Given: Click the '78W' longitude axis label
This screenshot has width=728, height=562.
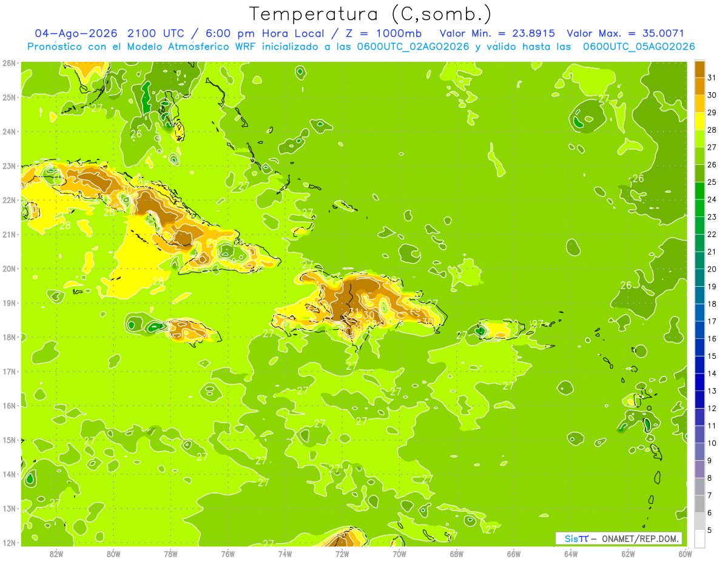Looking at the screenshot, I should 170,554.
